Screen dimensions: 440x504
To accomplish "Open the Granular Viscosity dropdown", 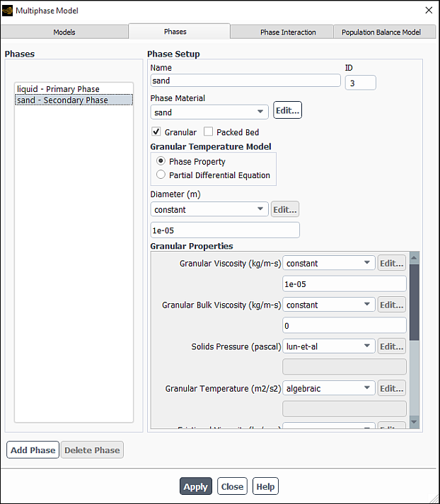I will tap(329, 263).
